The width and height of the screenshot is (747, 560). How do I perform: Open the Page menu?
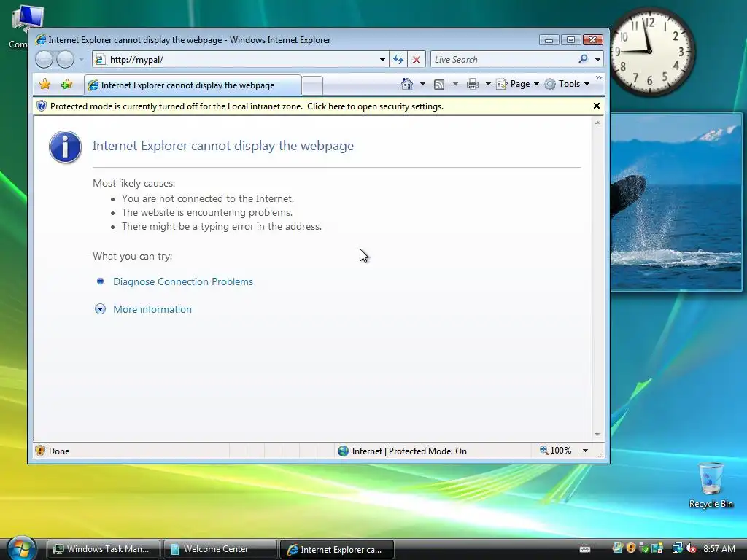point(517,84)
